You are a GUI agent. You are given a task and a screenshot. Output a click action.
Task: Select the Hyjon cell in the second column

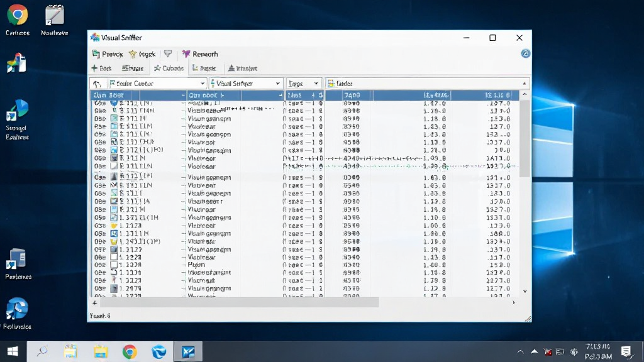pyautogui.click(x=196, y=265)
